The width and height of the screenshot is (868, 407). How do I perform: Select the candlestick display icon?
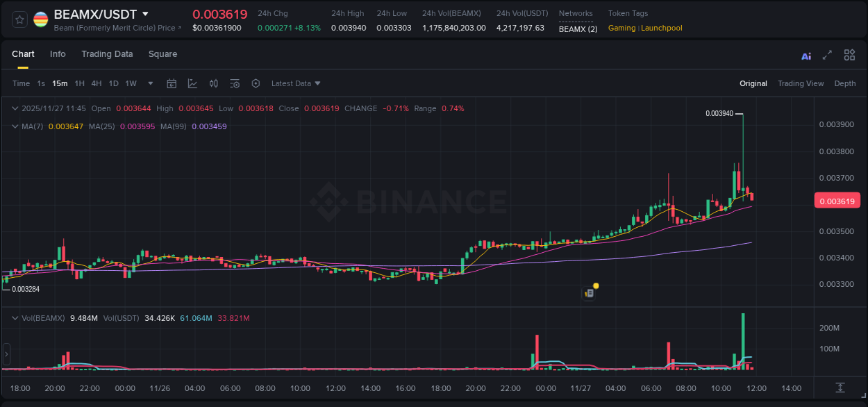[213, 83]
